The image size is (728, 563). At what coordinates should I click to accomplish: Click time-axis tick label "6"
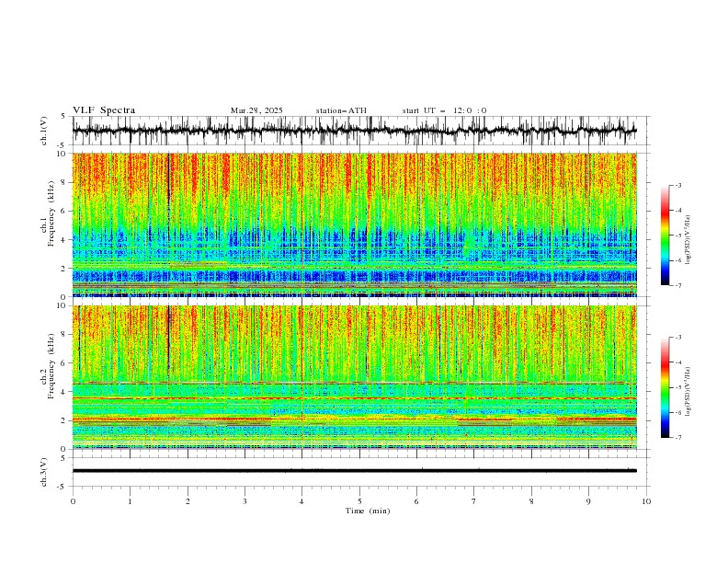coord(417,501)
